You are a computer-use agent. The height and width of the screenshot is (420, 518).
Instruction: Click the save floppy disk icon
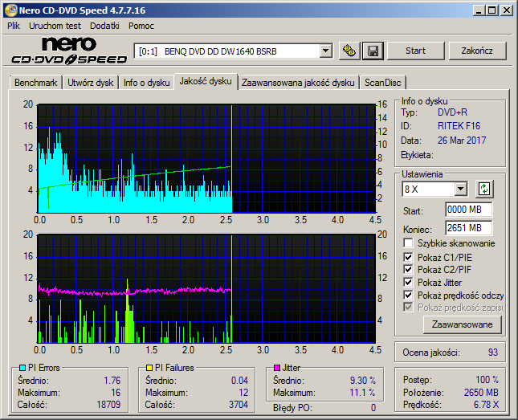373,51
